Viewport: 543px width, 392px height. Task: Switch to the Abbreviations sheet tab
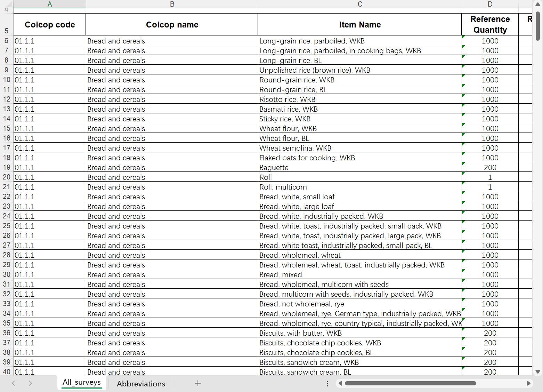coord(141,384)
